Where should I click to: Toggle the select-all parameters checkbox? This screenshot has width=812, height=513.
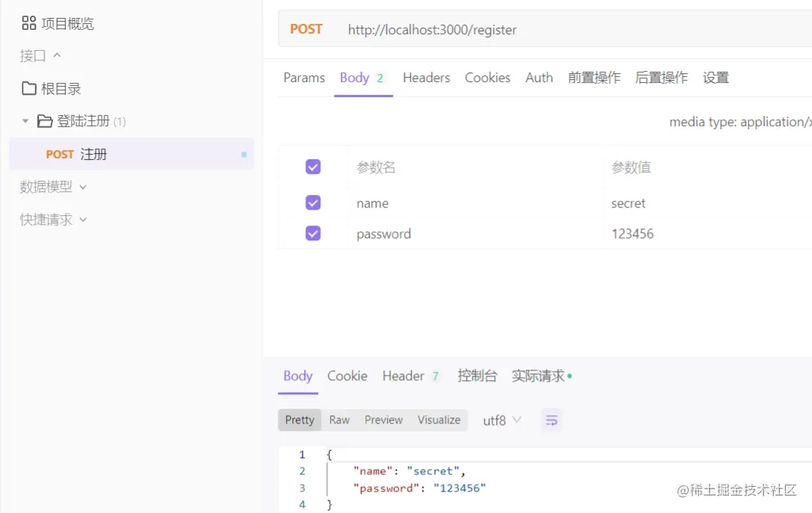313,167
